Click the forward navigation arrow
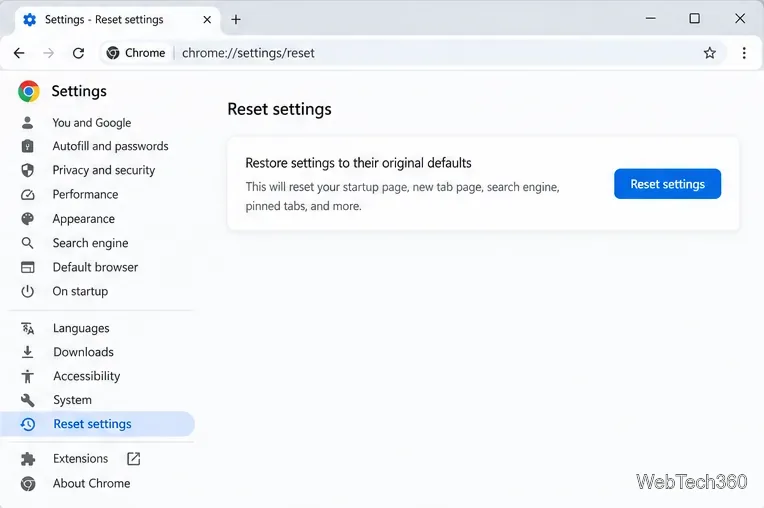This screenshot has width=764, height=508. click(48, 53)
